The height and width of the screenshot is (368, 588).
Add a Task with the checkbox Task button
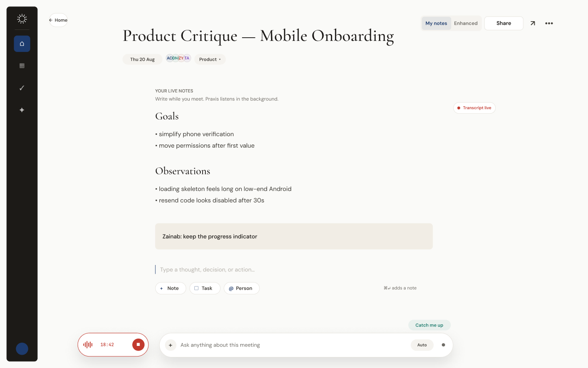pyautogui.click(x=205, y=288)
